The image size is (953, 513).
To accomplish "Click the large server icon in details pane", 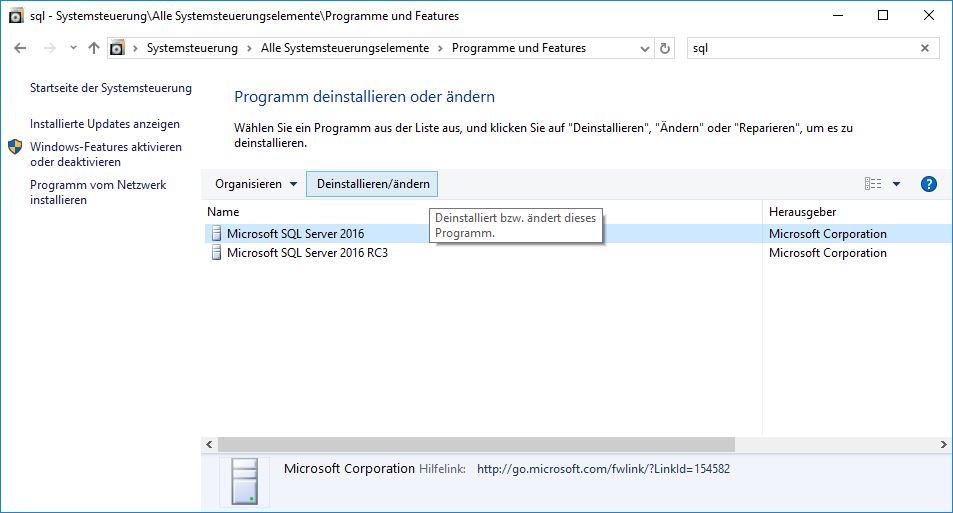I will [x=244, y=481].
